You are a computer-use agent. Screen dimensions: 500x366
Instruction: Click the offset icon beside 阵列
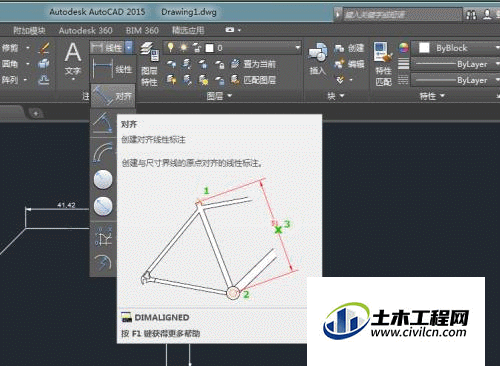click(x=44, y=80)
